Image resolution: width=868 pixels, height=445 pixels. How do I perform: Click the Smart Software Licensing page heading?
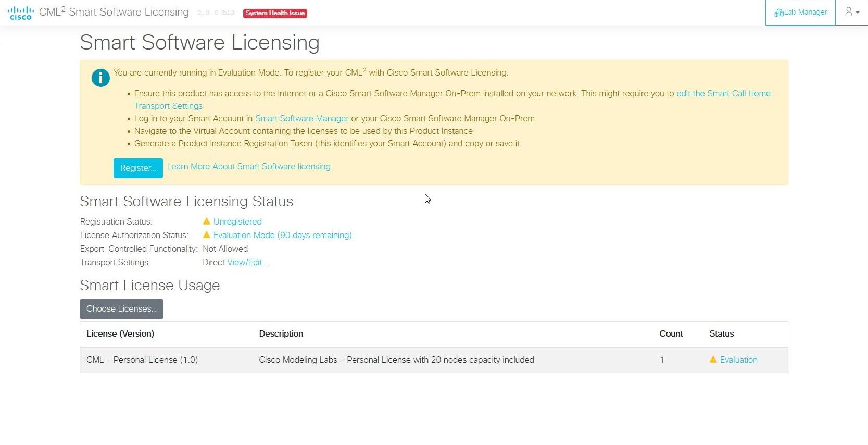tap(199, 42)
